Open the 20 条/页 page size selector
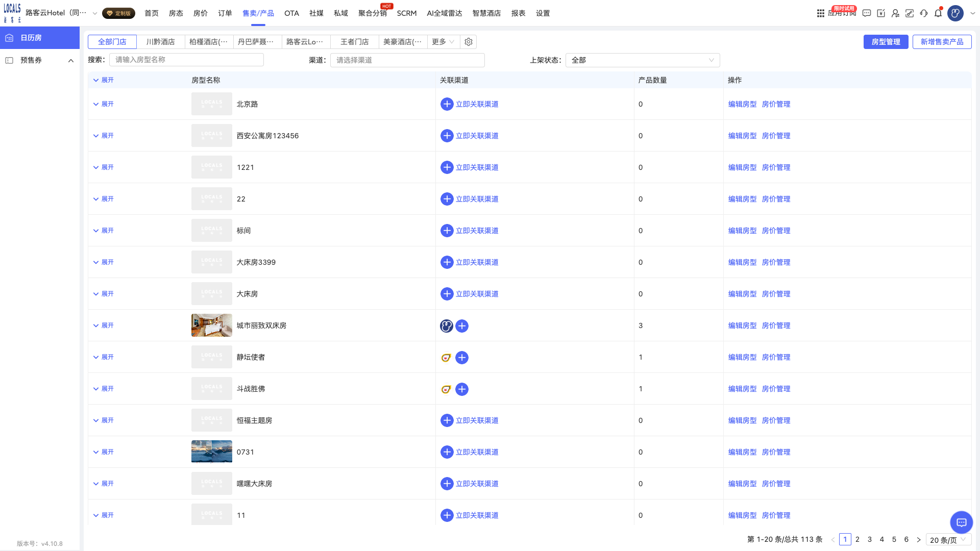Image resolution: width=980 pixels, height=551 pixels. coord(948,540)
